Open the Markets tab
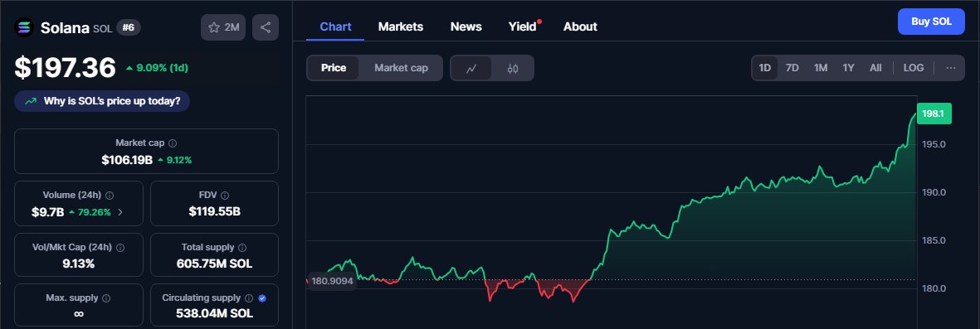The height and width of the screenshot is (329, 980). pos(401,27)
